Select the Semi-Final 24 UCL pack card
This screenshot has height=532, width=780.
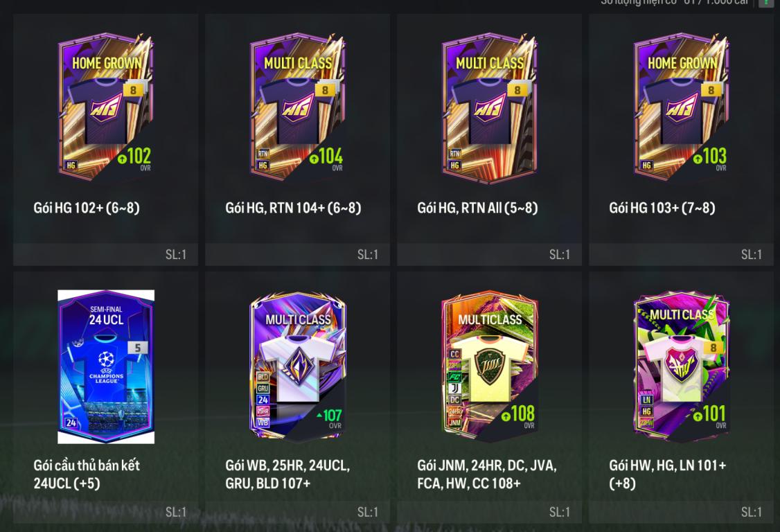[106, 366]
